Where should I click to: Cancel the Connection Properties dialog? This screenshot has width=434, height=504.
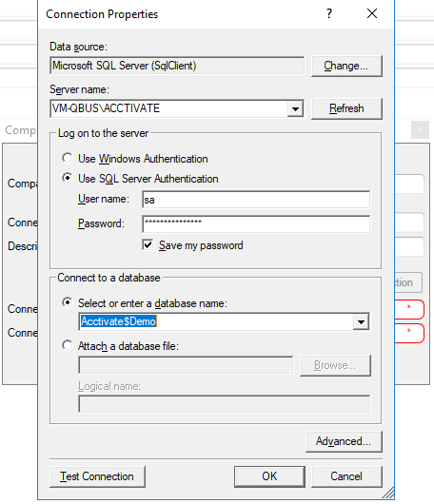[x=346, y=476]
